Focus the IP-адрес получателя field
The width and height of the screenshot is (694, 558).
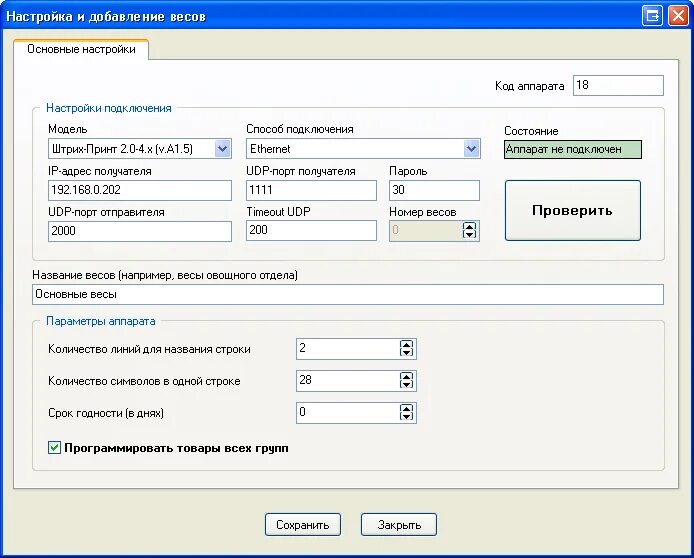tap(140, 190)
